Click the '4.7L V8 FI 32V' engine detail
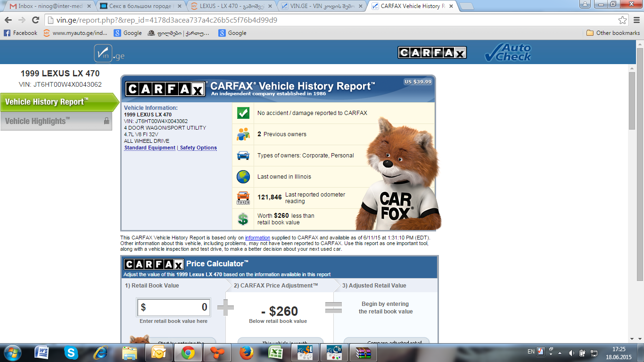The width and height of the screenshot is (644, 362). click(141, 134)
